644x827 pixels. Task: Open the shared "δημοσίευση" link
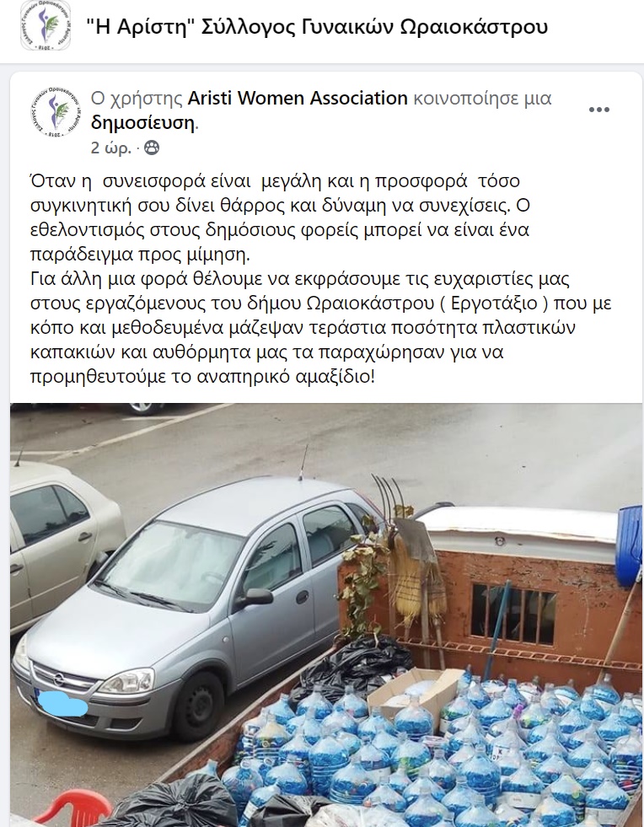pos(143,122)
